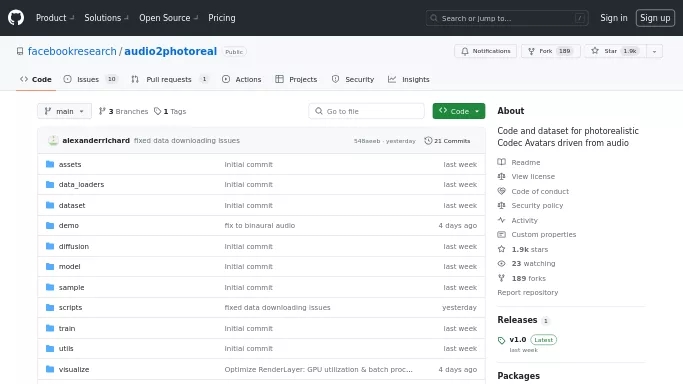
Task: Open the Insights tab
Action: pyautogui.click(x=409, y=79)
